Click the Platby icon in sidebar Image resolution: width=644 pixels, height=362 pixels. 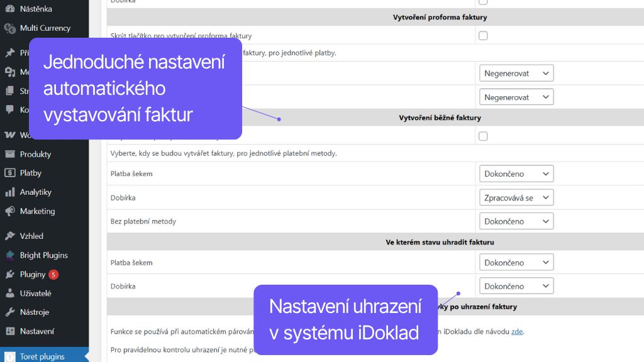(9, 173)
